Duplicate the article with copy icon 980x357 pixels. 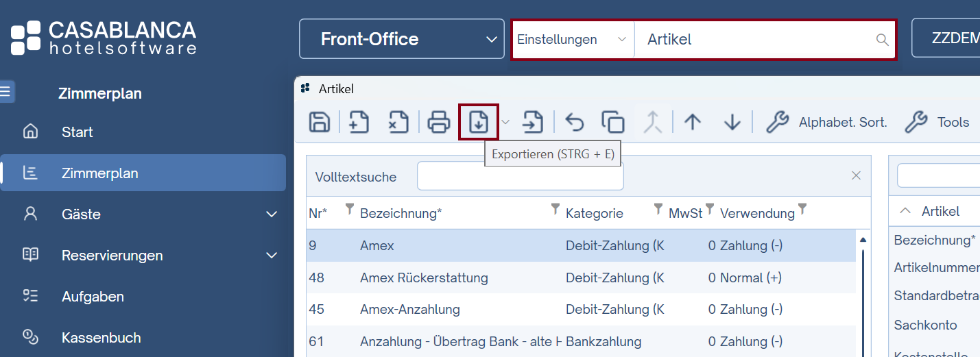point(612,122)
